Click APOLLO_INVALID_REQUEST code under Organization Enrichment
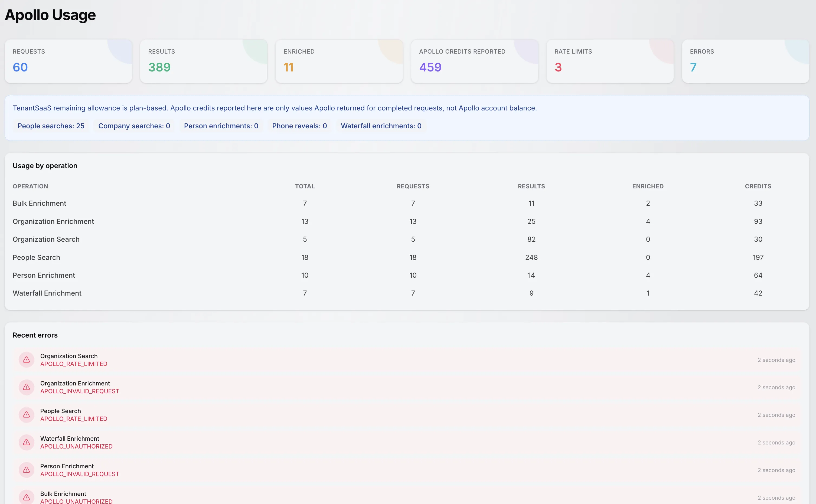The height and width of the screenshot is (504, 816). [x=80, y=391]
